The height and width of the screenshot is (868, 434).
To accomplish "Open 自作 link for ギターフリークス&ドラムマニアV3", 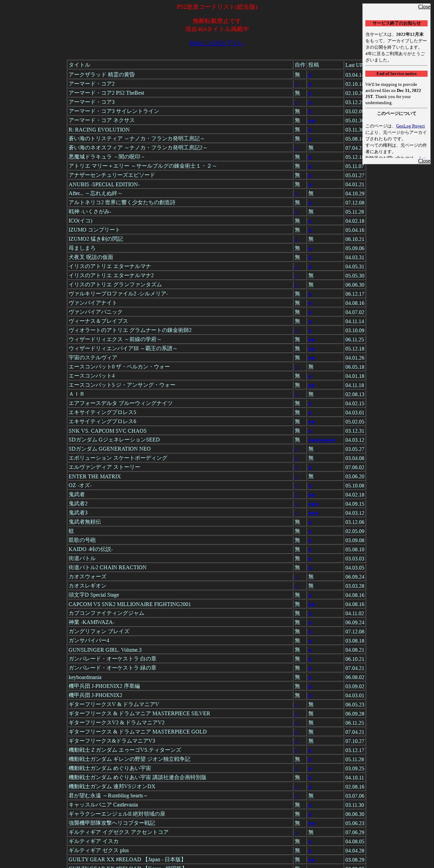I will (x=296, y=741).
